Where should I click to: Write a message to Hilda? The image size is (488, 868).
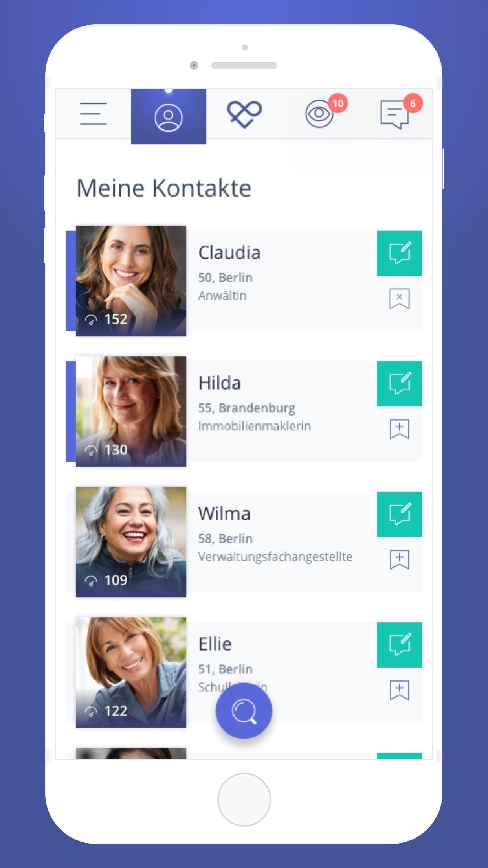(x=400, y=384)
